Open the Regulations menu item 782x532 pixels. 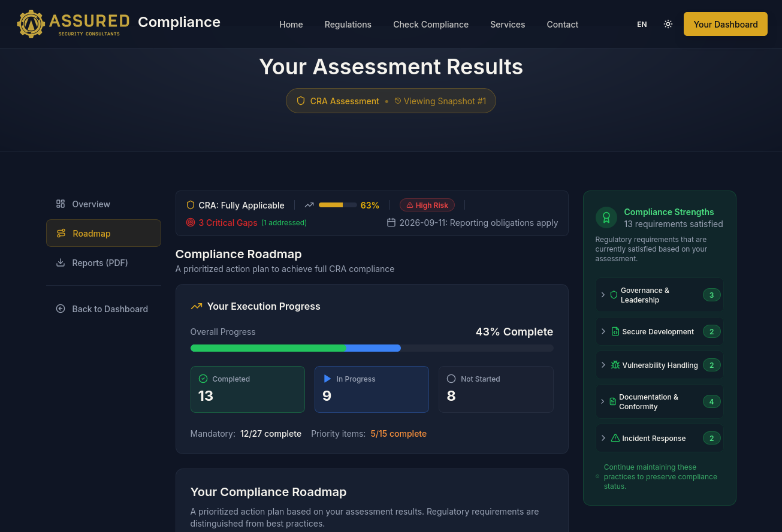click(x=348, y=25)
